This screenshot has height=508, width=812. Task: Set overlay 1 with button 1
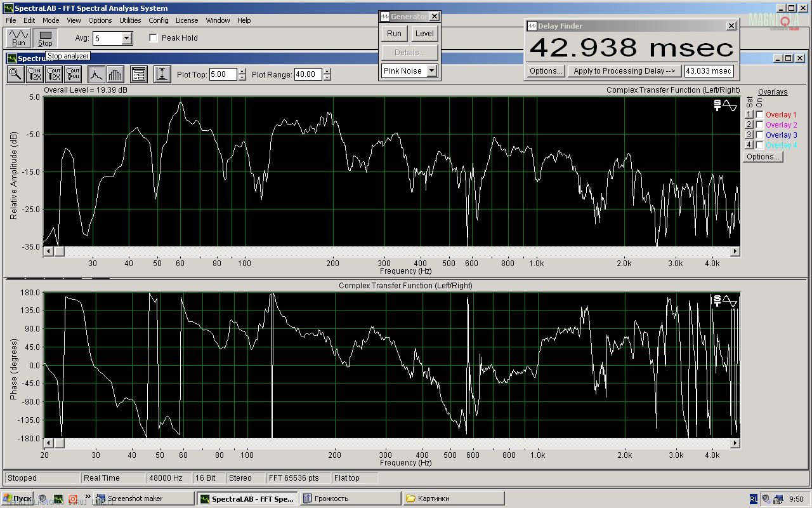[x=749, y=114]
